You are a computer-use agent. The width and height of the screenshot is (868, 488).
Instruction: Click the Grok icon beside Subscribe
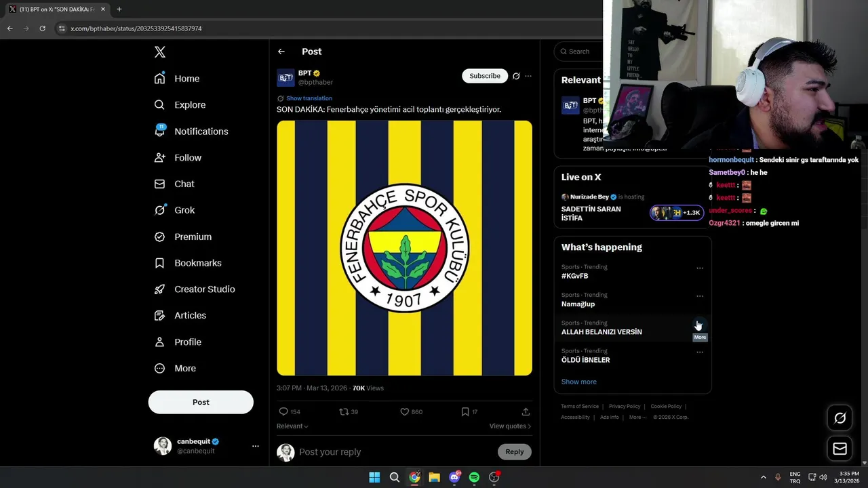point(516,76)
